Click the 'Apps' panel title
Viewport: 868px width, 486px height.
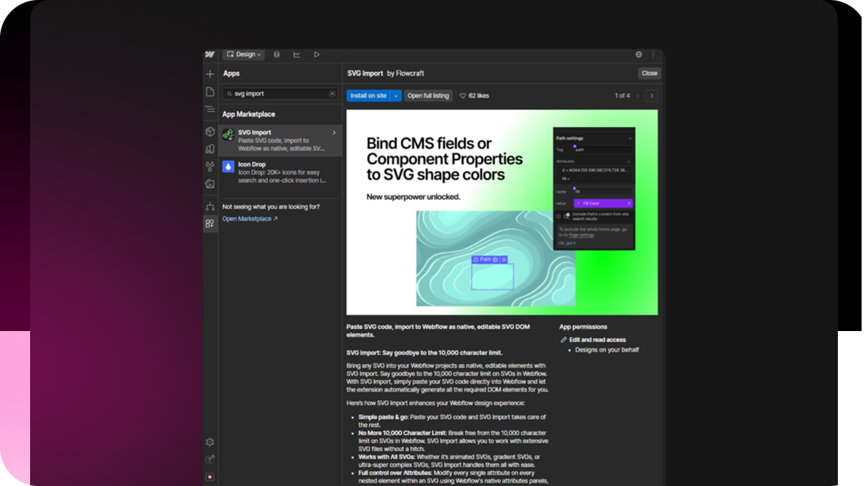click(231, 74)
